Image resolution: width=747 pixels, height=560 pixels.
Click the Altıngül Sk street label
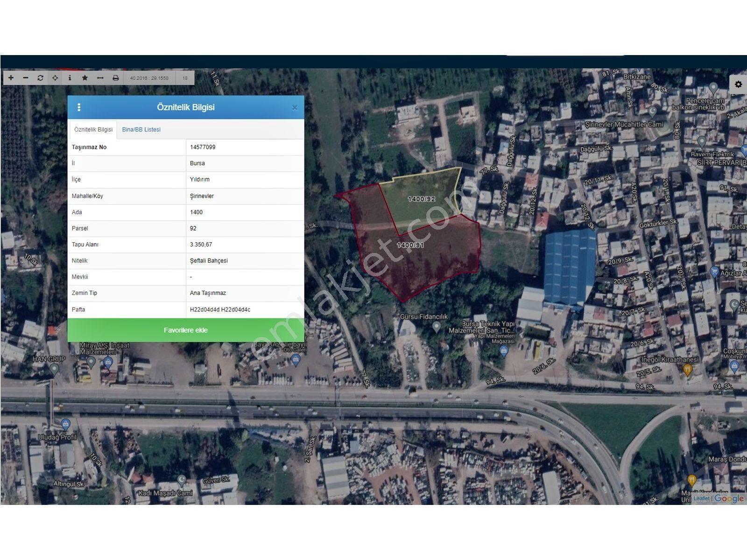(x=68, y=484)
